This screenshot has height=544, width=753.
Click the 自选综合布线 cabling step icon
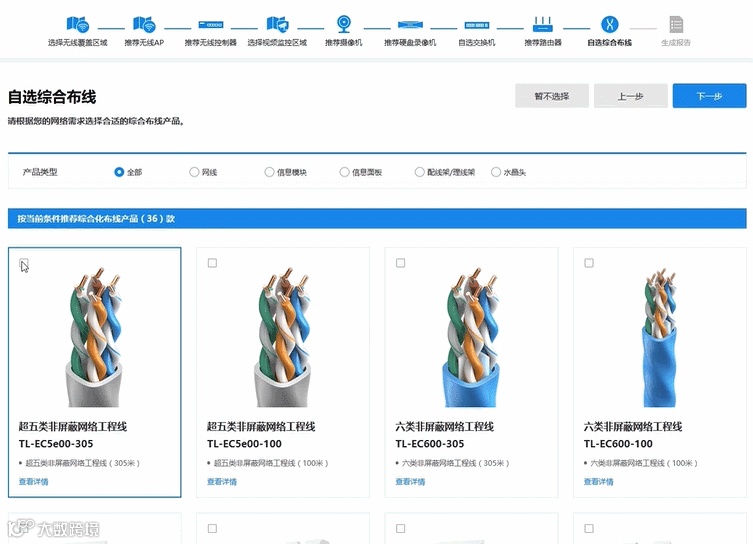[x=609, y=24]
